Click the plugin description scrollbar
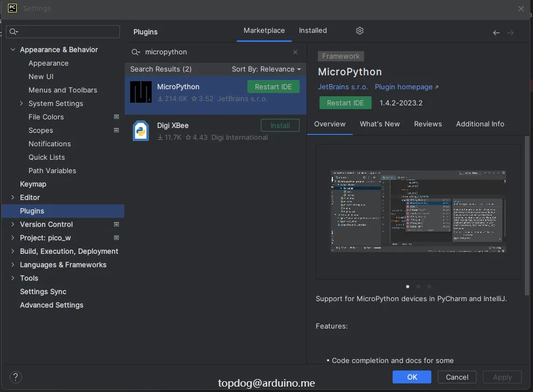Viewport: 533px width, 392px height. click(x=527, y=215)
